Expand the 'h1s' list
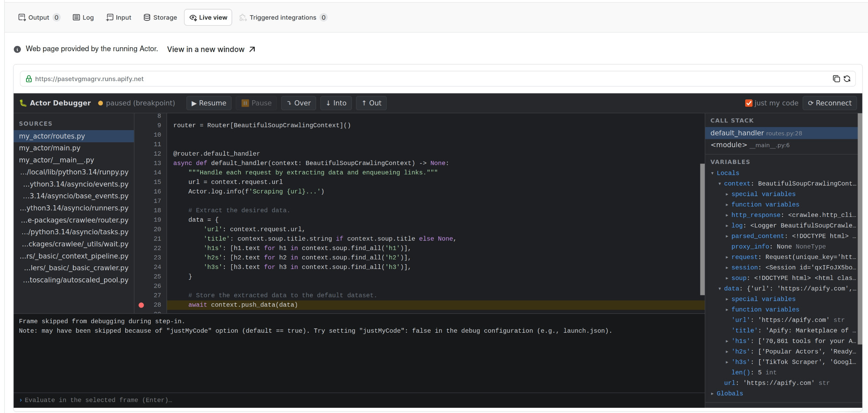 pos(727,341)
